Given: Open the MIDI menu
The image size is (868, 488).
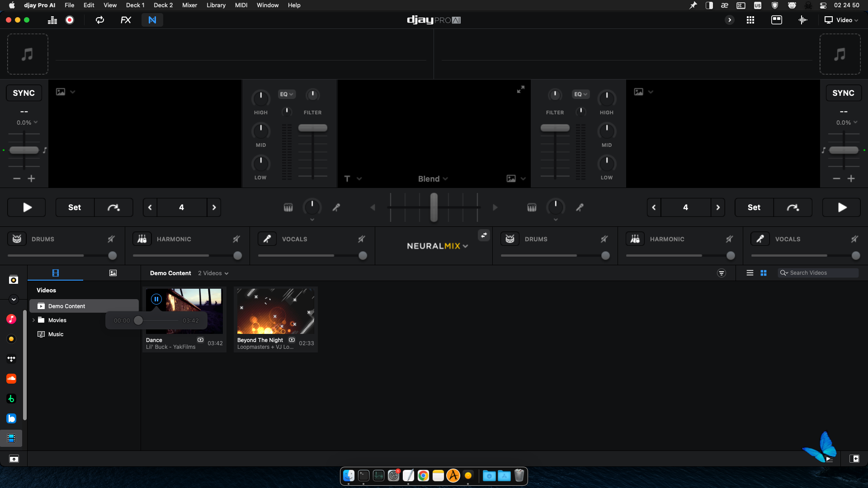Looking at the screenshot, I should click(x=241, y=5).
